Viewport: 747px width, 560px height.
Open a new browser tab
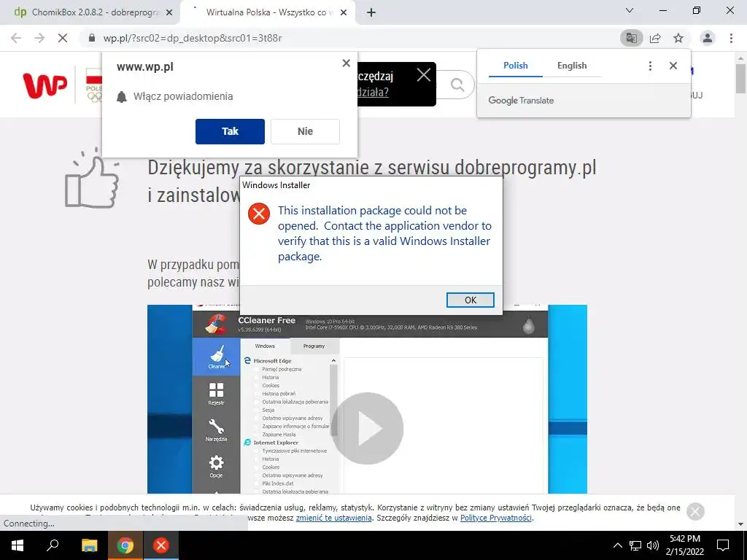(x=371, y=13)
